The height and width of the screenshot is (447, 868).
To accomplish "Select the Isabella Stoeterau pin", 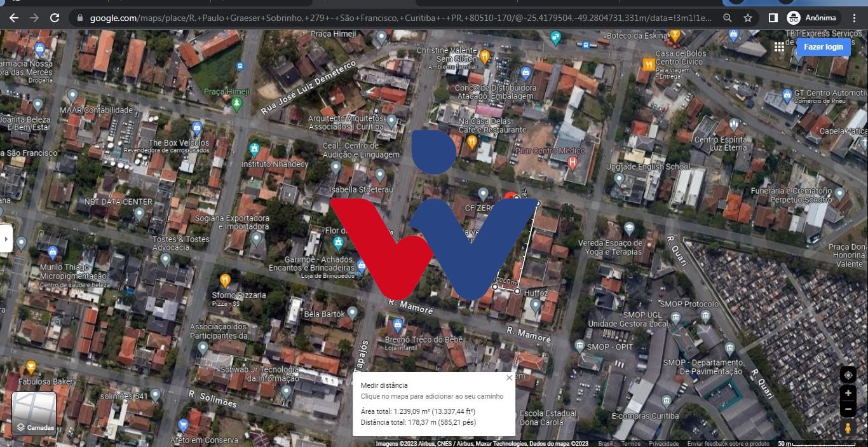I will (380, 174).
